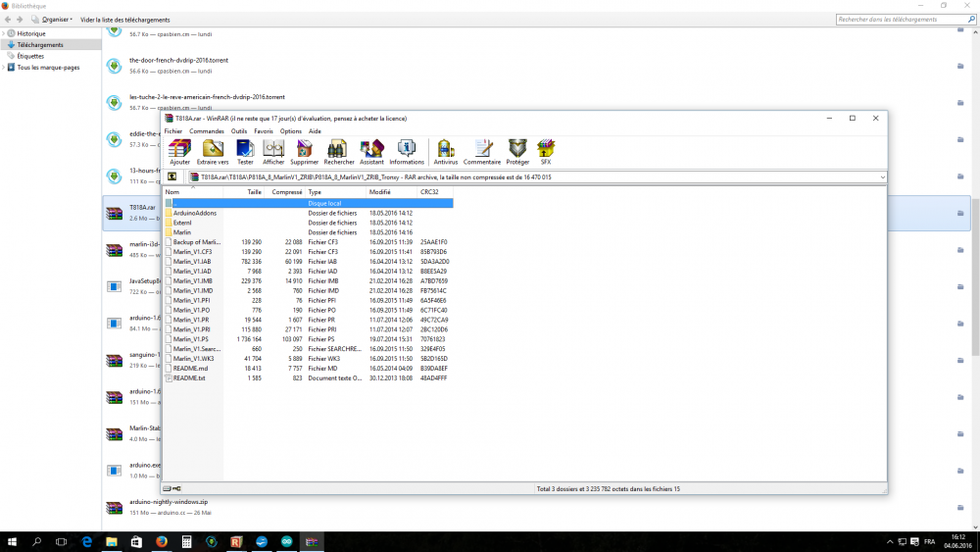
Task: Select the parent directory '..' row
Action: click(308, 203)
